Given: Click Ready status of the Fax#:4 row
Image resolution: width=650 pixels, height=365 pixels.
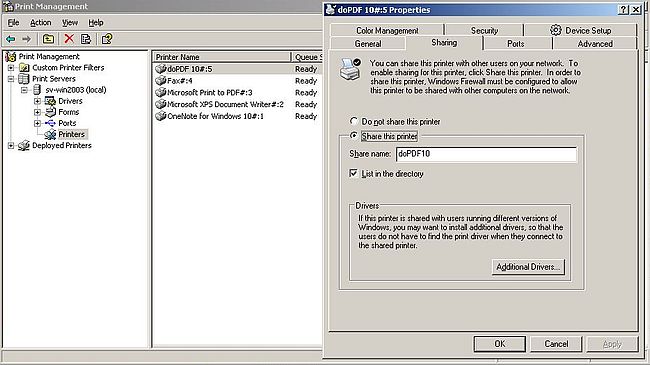Looking at the screenshot, I should [306, 80].
